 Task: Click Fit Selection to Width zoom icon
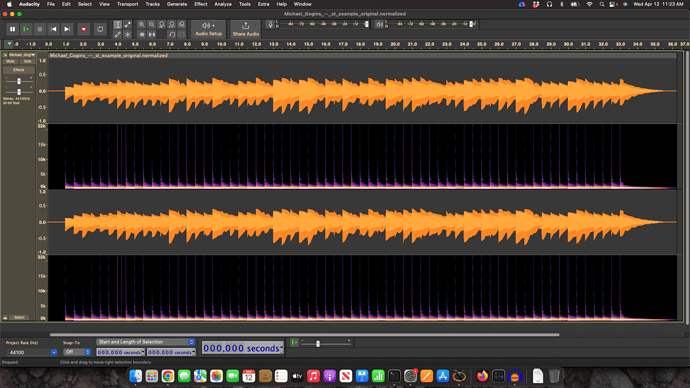click(x=161, y=25)
